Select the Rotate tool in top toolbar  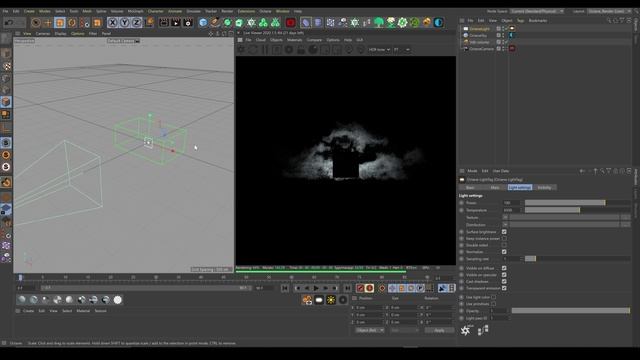tap(72, 22)
